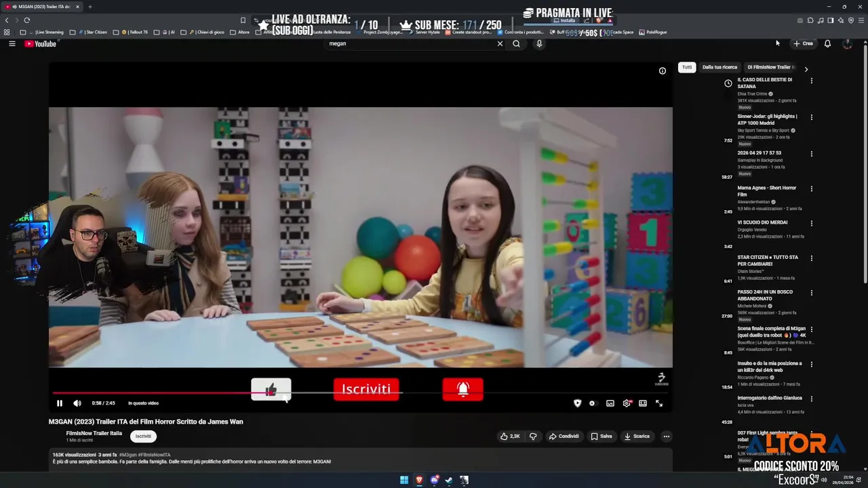Click the info icon on the video
Image resolution: width=868 pixels, height=488 pixels.
[x=663, y=70]
